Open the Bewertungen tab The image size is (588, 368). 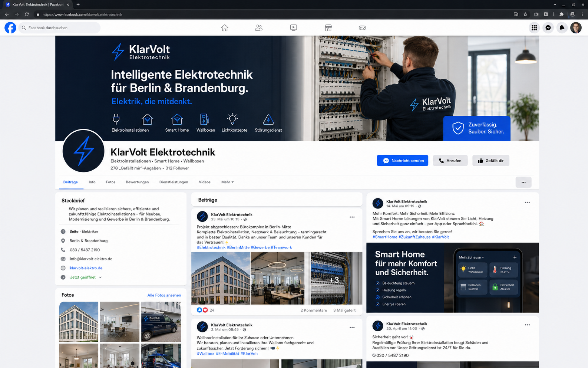[x=137, y=182]
